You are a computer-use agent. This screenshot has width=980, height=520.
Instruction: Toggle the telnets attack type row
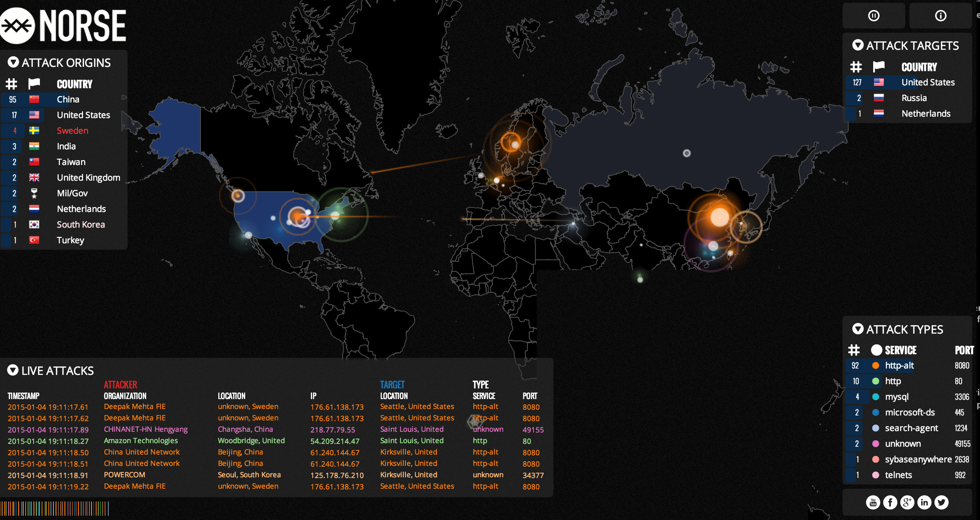click(898, 475)
